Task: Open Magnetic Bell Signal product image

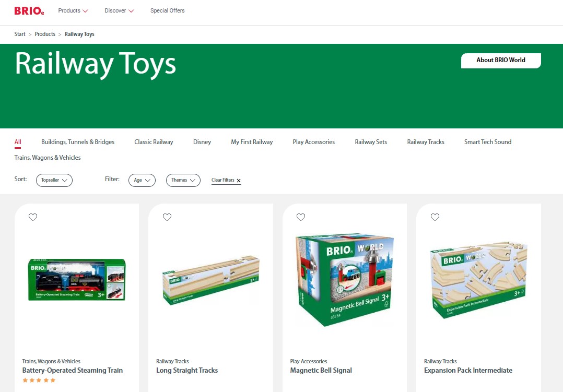Action: click(345, 280)
